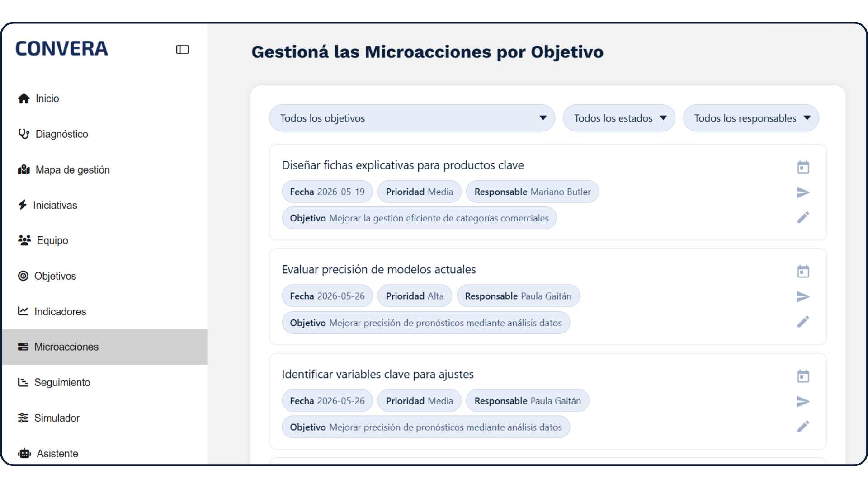Open the Todos los responsables dropdown
868x488 pixels.
[751, 118]
